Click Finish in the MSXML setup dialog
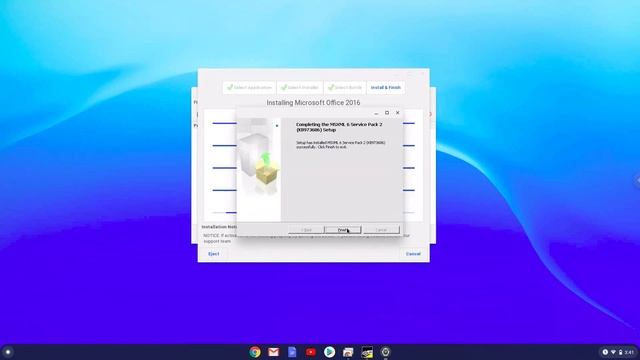The image size is (640, 360). coord(342,230)
